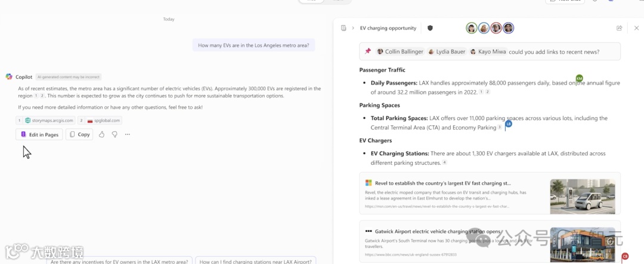Click the Today date label
This screenshot has height=264, width=644.
168,19
